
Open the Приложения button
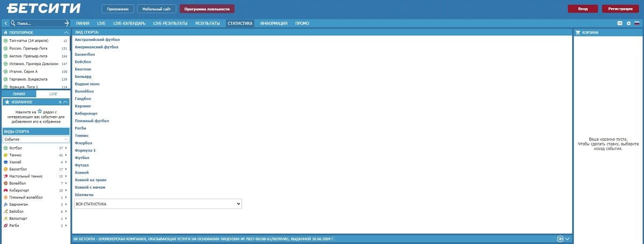coord(118,9)
